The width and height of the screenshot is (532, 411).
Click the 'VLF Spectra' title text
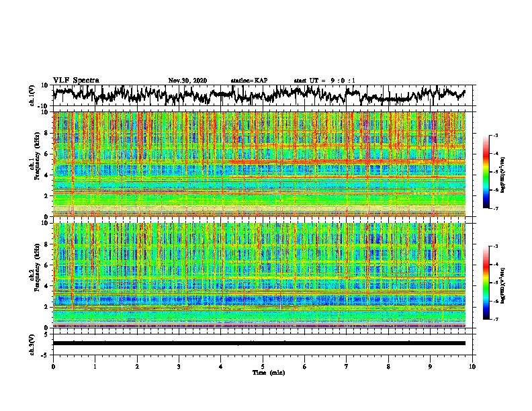76,81
